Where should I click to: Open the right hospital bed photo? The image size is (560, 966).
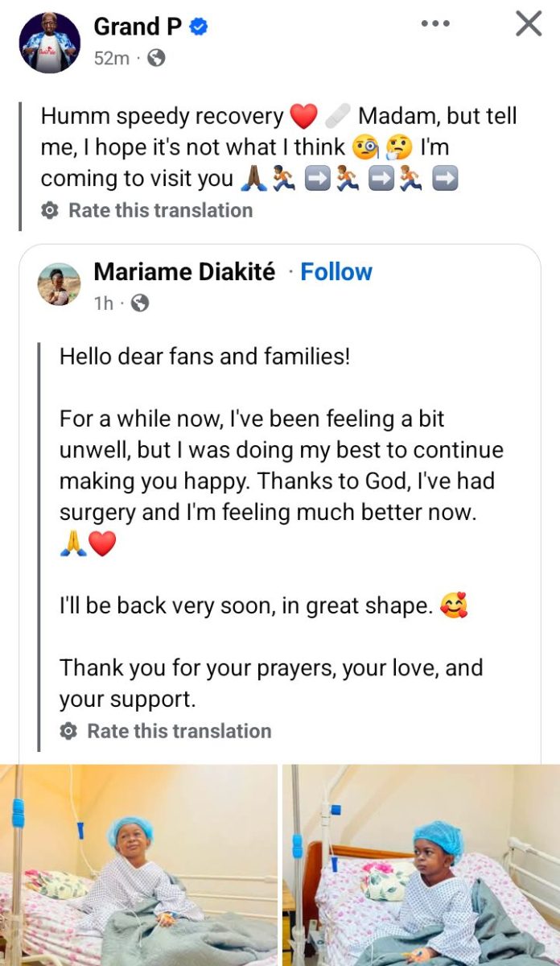(x=421, y=865)
